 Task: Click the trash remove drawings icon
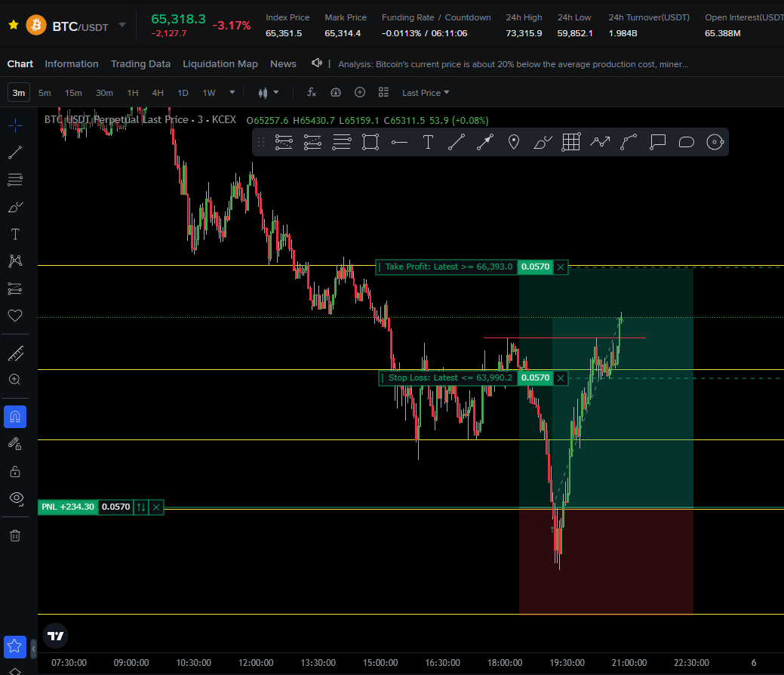pos(15,535)
